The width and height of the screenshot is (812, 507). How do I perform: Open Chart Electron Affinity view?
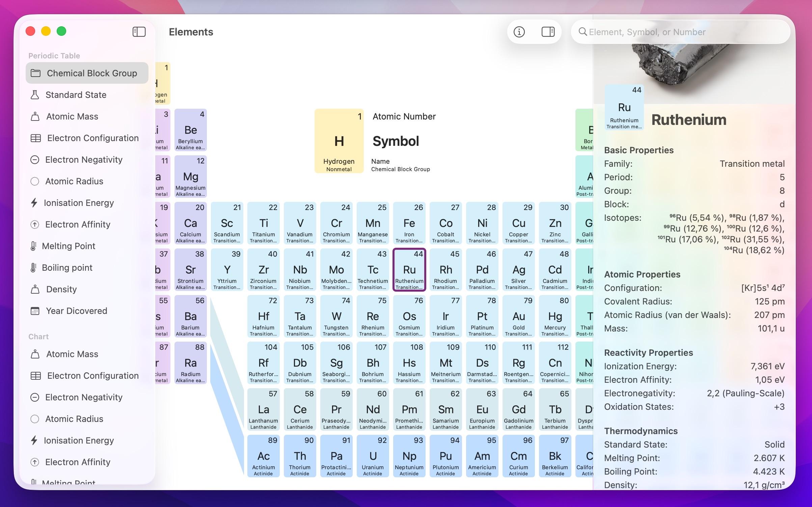click(x=87, y=462)
